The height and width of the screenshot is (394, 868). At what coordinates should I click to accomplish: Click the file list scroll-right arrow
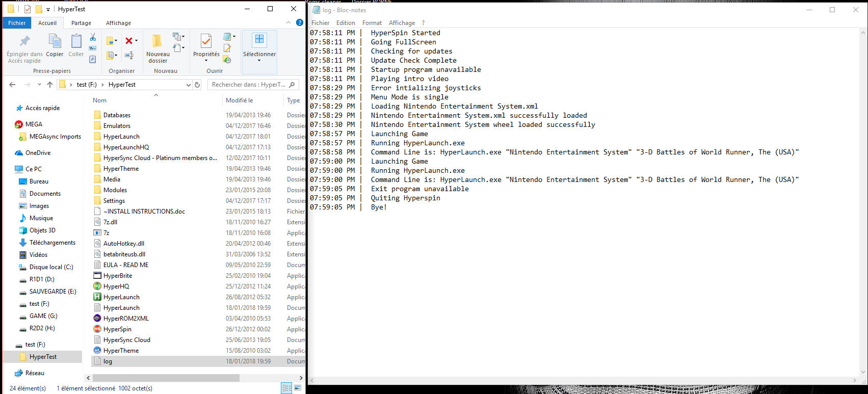pos(301,378)
